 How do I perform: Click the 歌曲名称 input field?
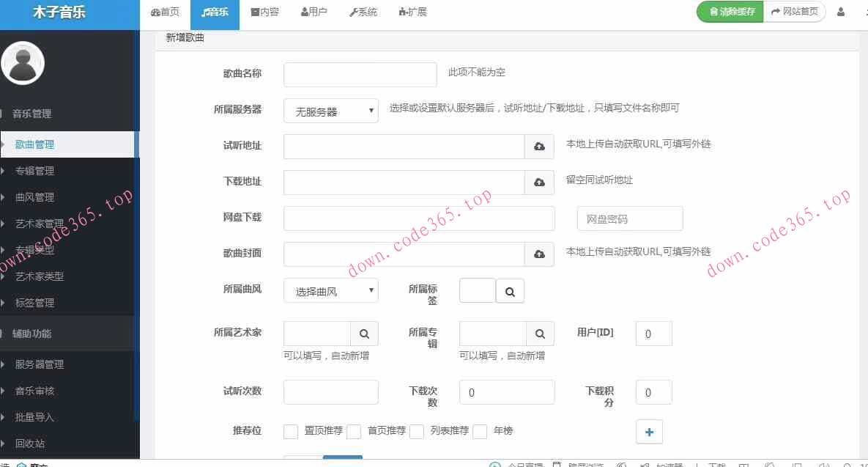(360, 74)
